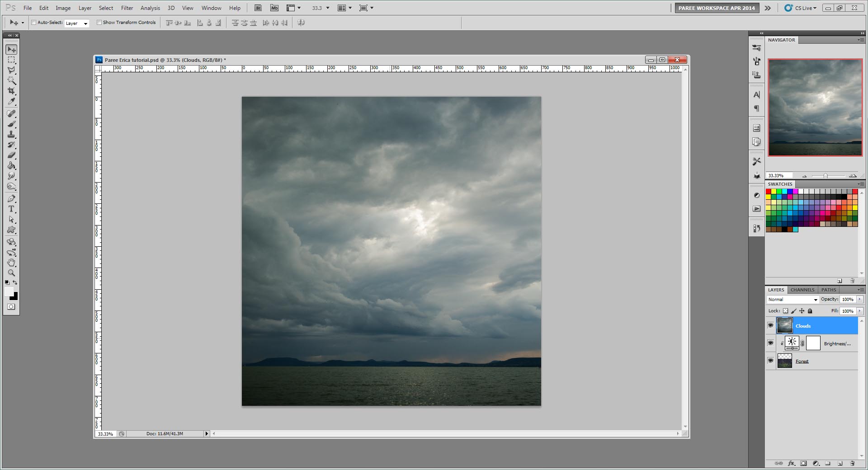Select the Rectangular Marquee tool
Screen dimensions: 868x470
[11, 60]
